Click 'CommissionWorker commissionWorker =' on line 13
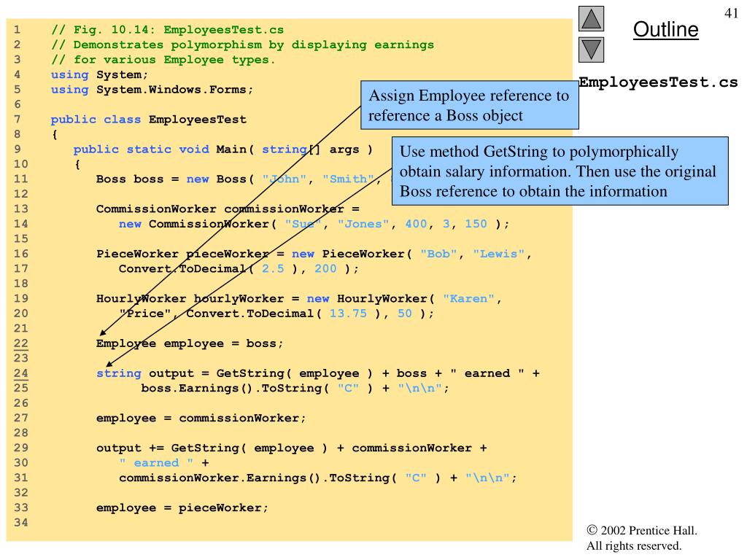Screen dimensions: 747x560 pos(228,209)
